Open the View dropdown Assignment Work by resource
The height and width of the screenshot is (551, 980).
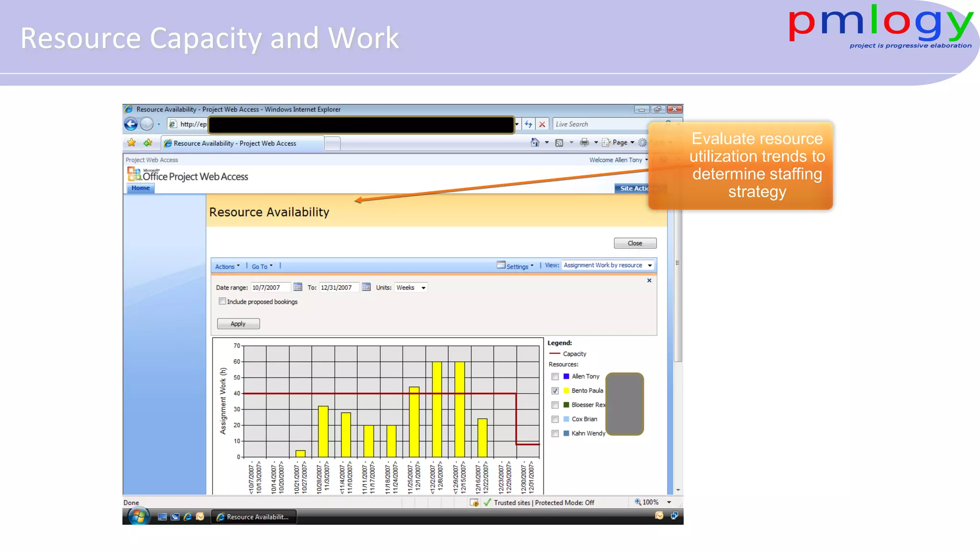(x=608, y=265)
